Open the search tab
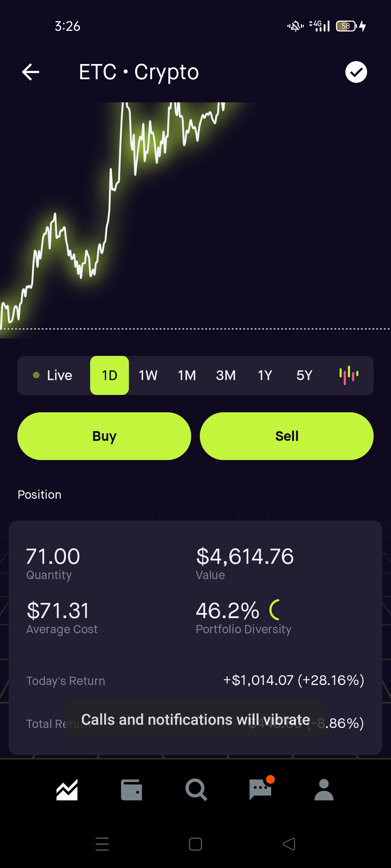This screenshot has width=391, height=868. [x=196, y=790]
